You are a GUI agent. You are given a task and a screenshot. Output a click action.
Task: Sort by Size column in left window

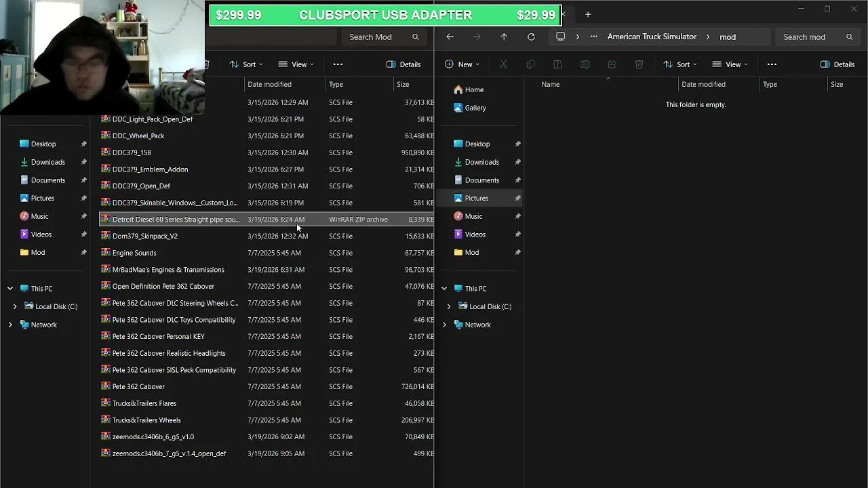[x=403, y=84]
